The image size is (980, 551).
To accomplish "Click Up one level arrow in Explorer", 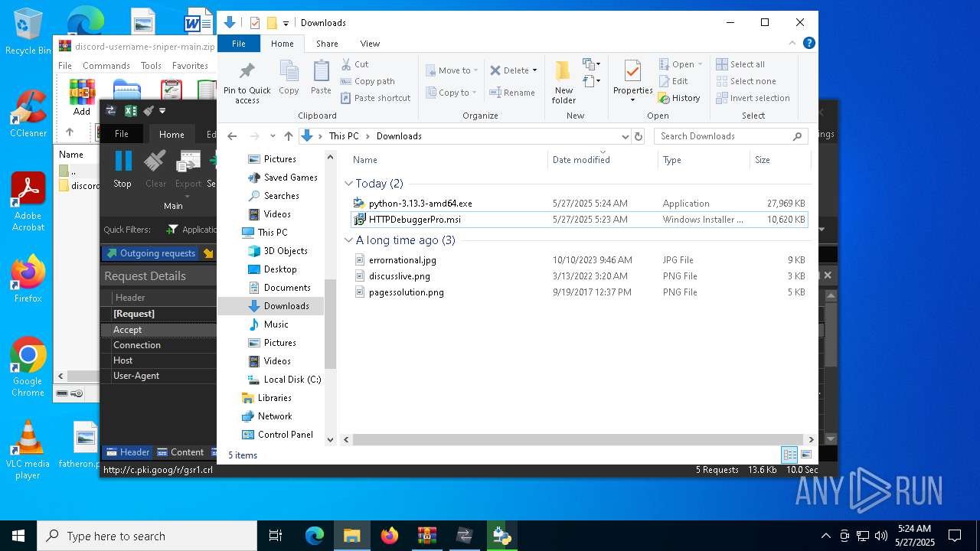I will (x=288, y=136).
